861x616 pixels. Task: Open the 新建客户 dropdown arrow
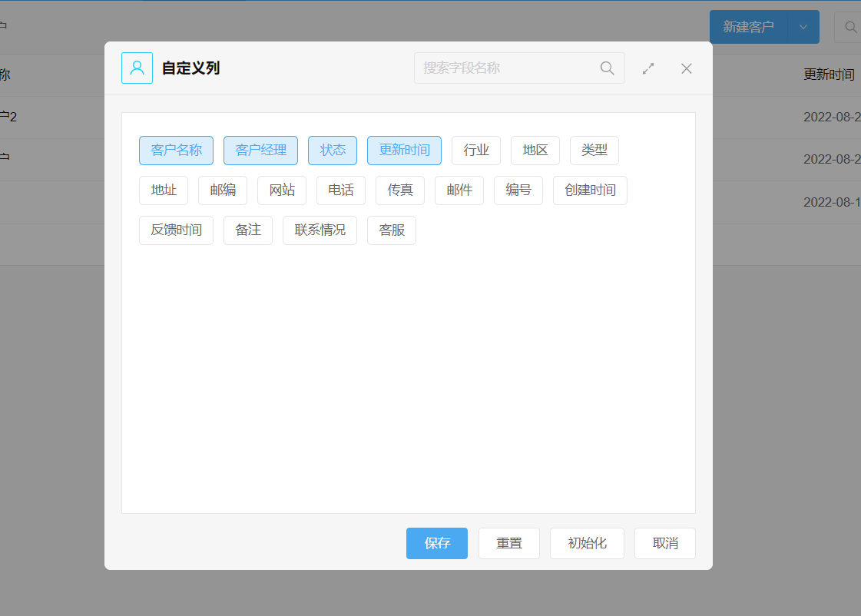[x=803, y=27]
